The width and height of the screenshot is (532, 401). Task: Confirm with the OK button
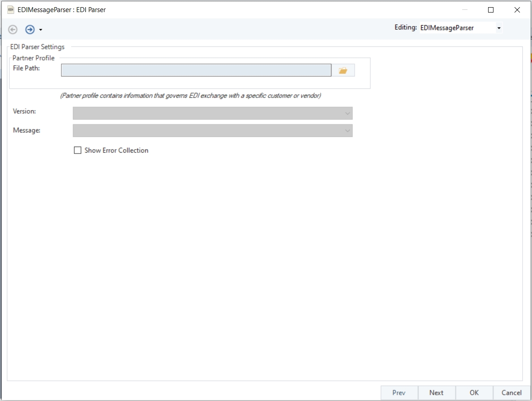click(474, 392)
